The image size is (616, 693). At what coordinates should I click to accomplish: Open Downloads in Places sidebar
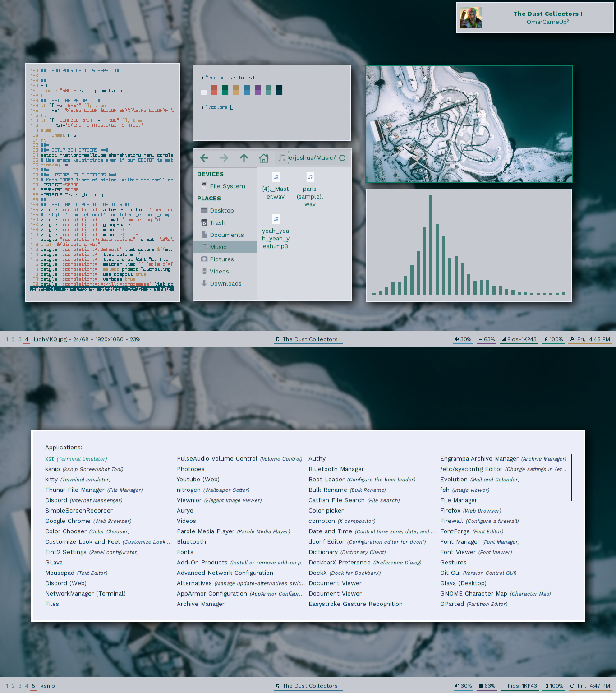coord(225,283)
